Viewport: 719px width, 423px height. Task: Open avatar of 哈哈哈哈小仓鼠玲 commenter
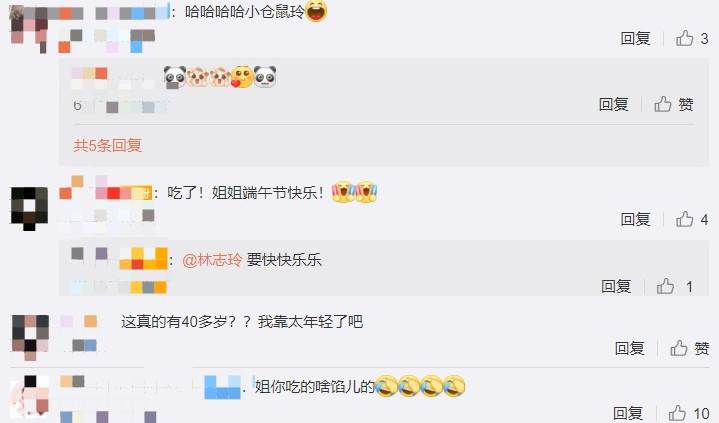tap(28, 28)
